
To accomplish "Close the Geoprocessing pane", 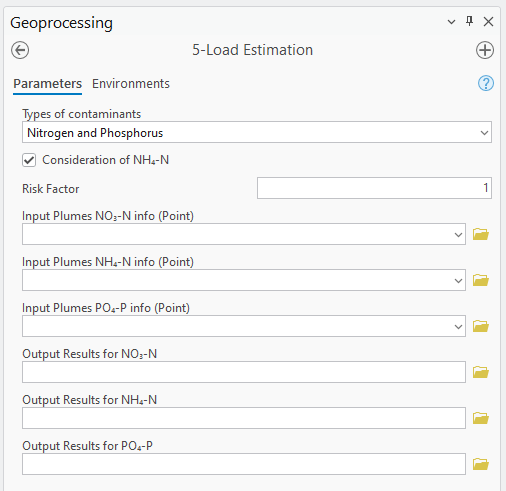I will tap(488, 22).
